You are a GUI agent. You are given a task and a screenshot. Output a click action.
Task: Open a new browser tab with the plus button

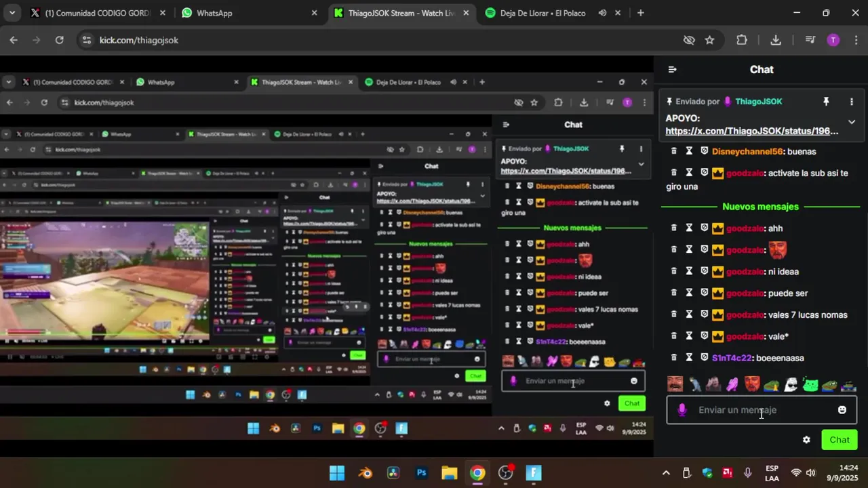click(640, 13)
